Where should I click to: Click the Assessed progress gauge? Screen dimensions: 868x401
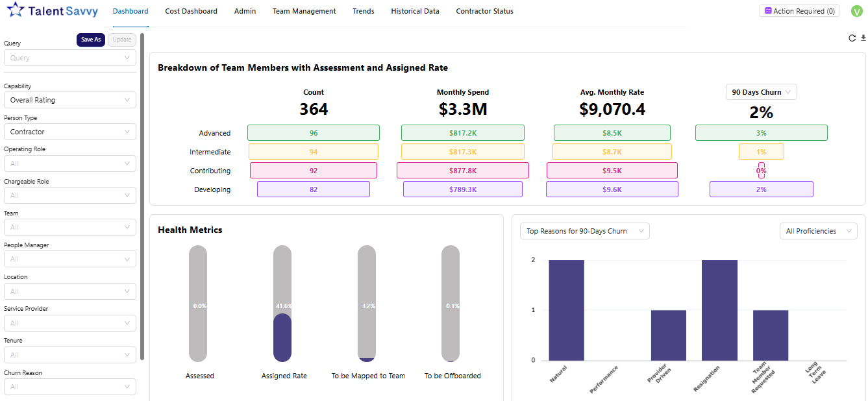click(198, 304)
